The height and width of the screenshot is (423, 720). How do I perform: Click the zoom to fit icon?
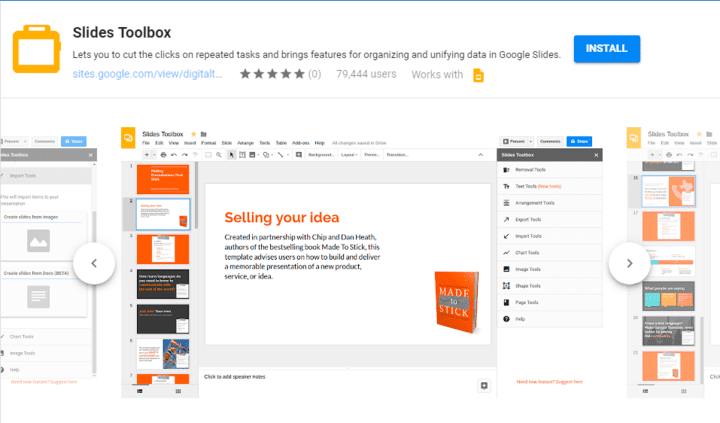pyautogui.click(x=208, y=155)
